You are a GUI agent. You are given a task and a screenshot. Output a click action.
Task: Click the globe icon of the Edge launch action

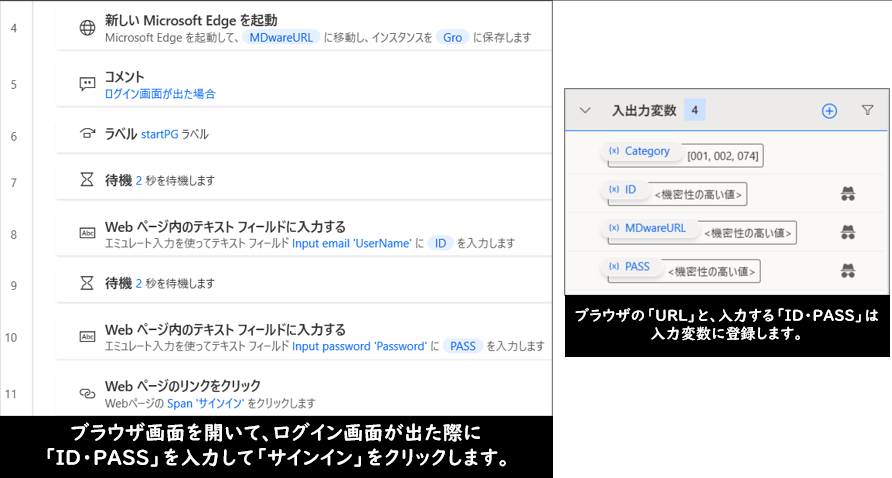87,28
